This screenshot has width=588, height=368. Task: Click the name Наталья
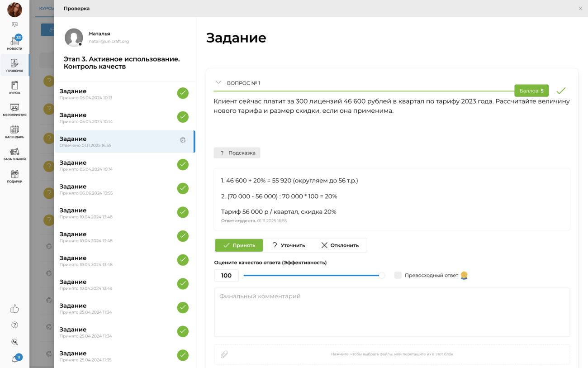(100, 33)
